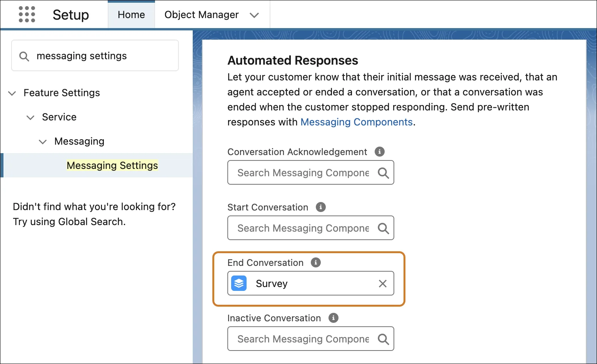Viewport: 597px width, 364px height.
Task: Collapse the Messaging tree node
Action: pos(43,142)
